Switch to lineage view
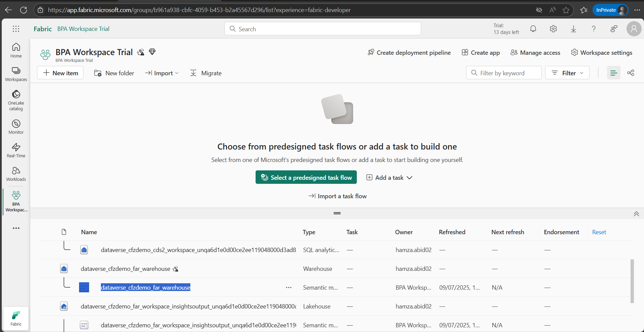The image size is (644, 332). (x=631, y=73)
